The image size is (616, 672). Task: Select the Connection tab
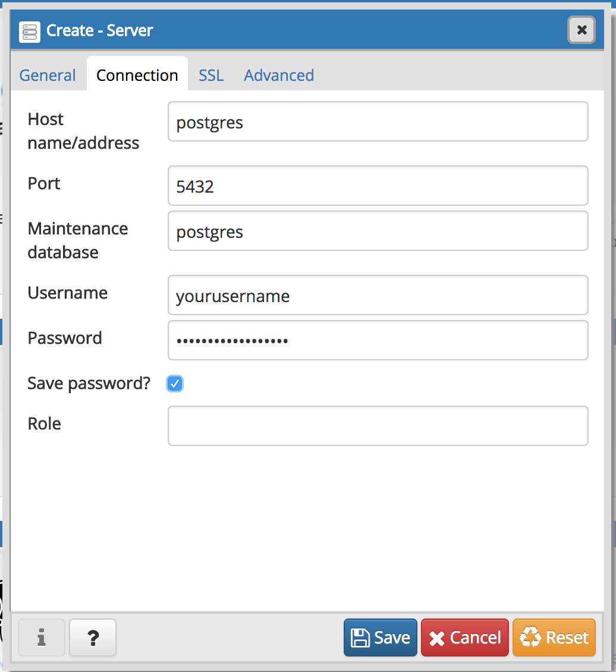click(137, 76)
